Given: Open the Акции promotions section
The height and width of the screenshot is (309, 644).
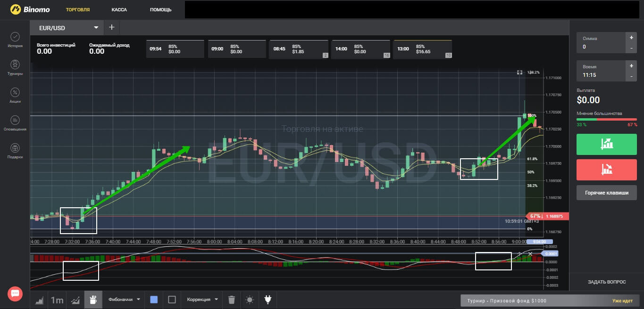Looking at the screenshot, I should (x=15, y=95).
